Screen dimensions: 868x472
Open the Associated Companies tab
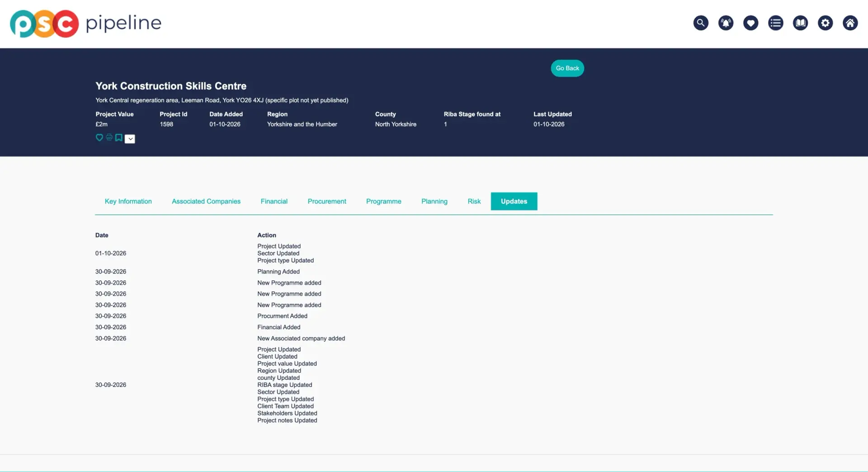[206, 201]
